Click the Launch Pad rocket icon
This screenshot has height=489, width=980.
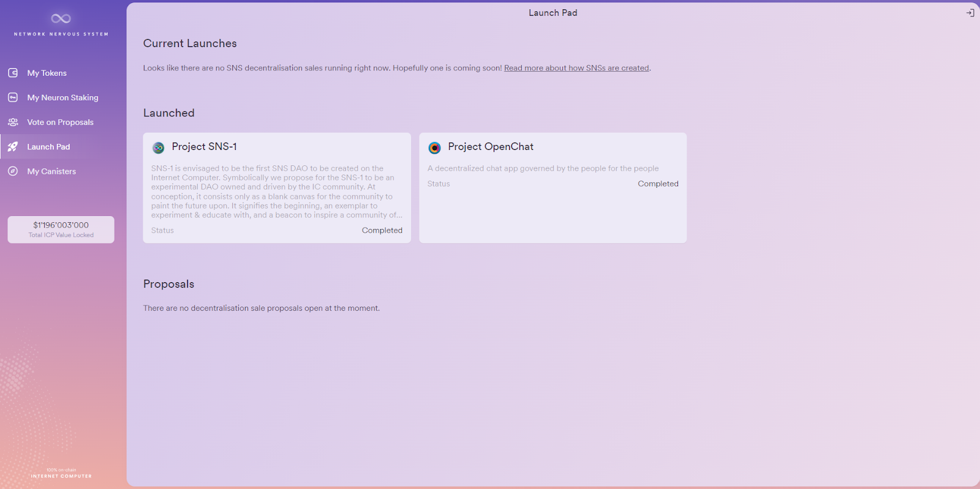pyautogui.click(x=13, y=147)
